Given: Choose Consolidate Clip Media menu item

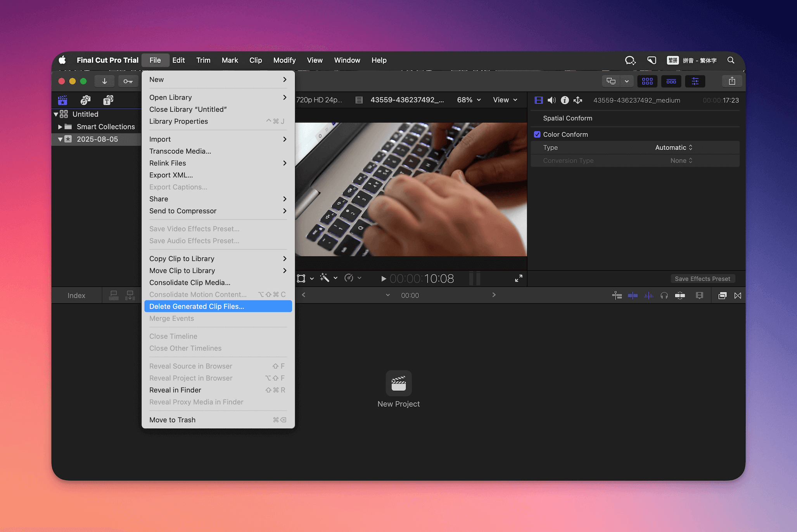Looking at the screenshot, I should (218, 283).
